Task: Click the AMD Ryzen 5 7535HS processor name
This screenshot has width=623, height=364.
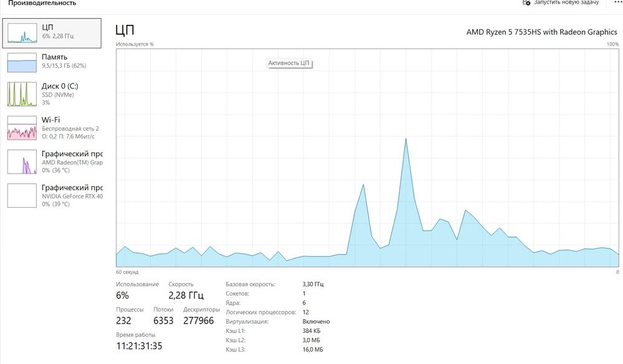Action: tap(541, 32)
